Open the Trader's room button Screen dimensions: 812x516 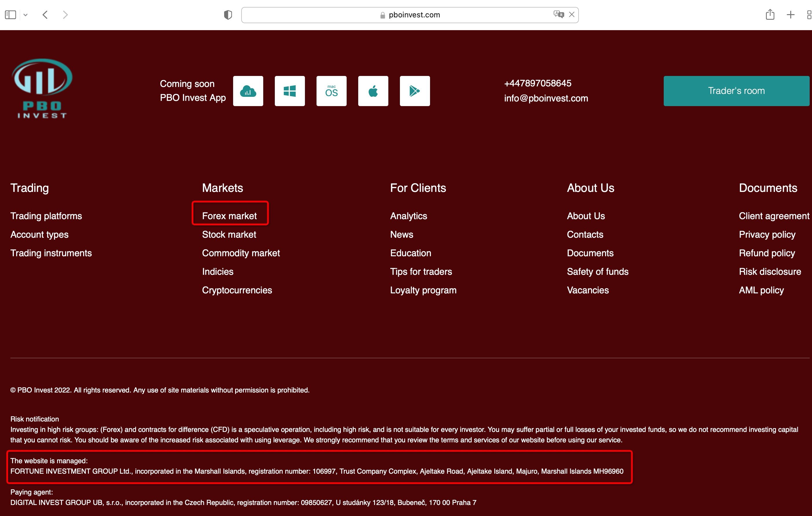tap(736, 91)
